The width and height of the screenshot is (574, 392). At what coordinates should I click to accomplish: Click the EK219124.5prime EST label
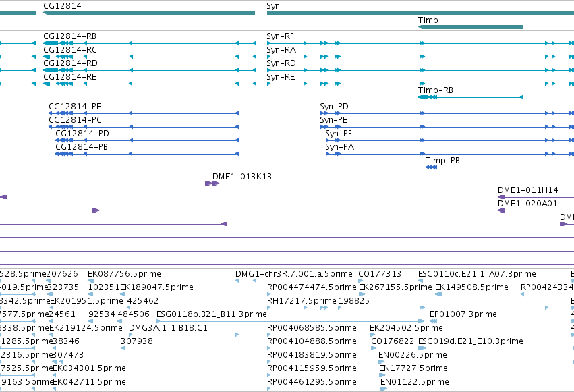pos(86,328)
